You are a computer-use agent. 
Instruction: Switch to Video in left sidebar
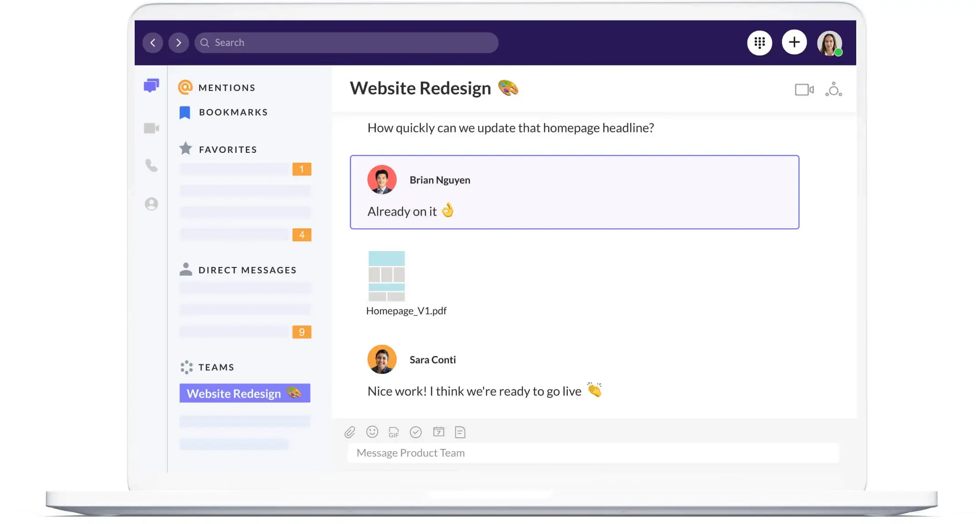(x=151, y=128)
